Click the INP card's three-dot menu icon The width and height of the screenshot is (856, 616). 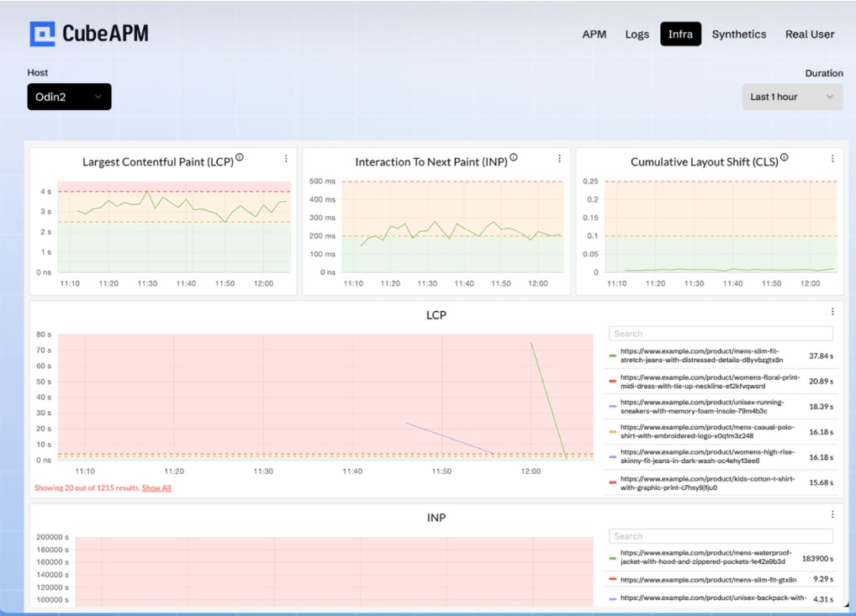click(x=560, y=158)
